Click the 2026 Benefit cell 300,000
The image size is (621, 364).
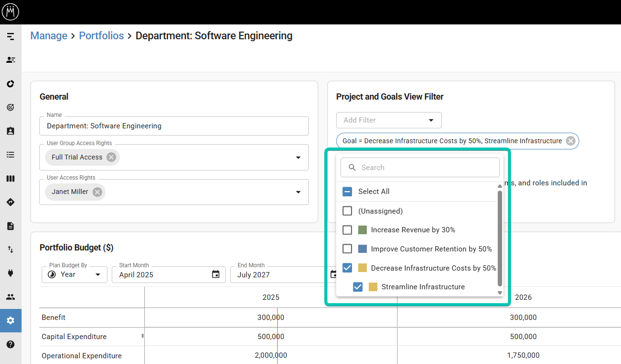[x=523, y=318]
